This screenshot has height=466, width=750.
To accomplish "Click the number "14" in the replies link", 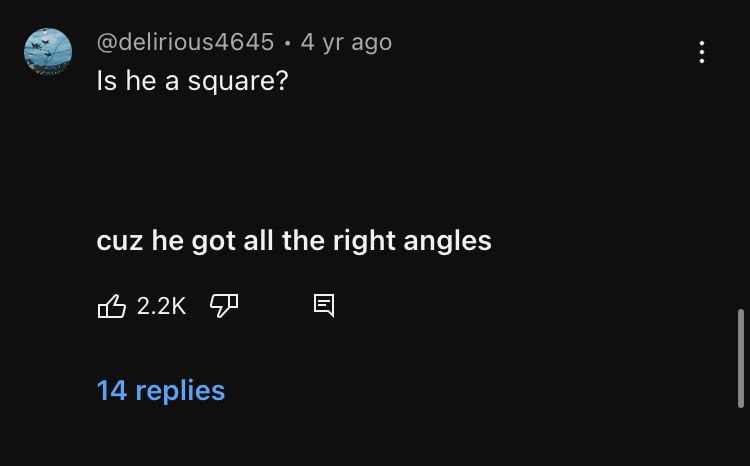I will [x=111, y=390].
